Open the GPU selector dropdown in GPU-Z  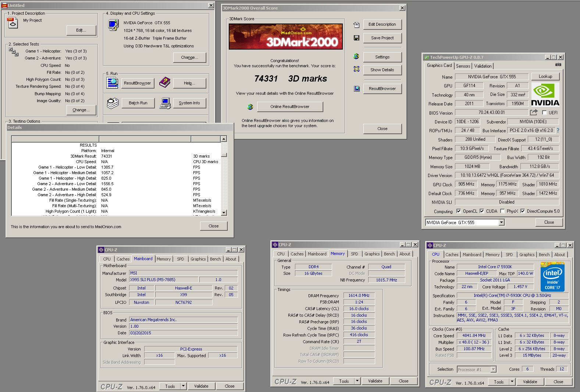pyautogui.click(x=501, y=223)
